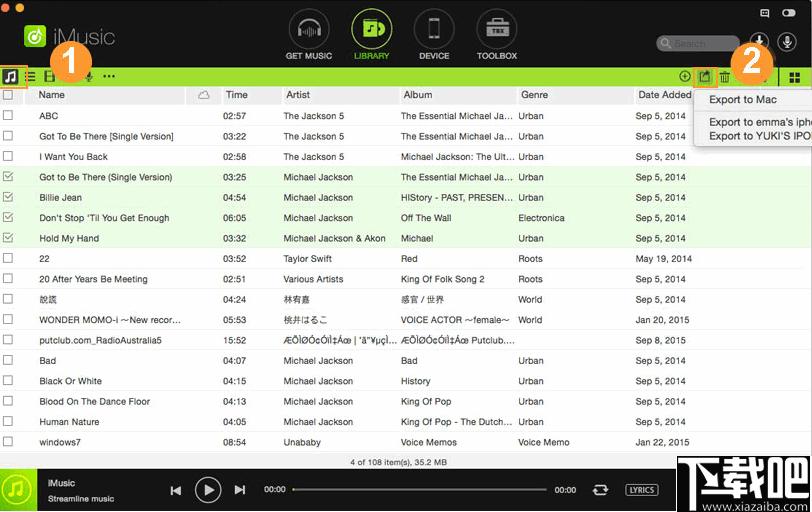Open the Get Music section
This screenshot has width=812, height=512.
click(x=309, y=35)
